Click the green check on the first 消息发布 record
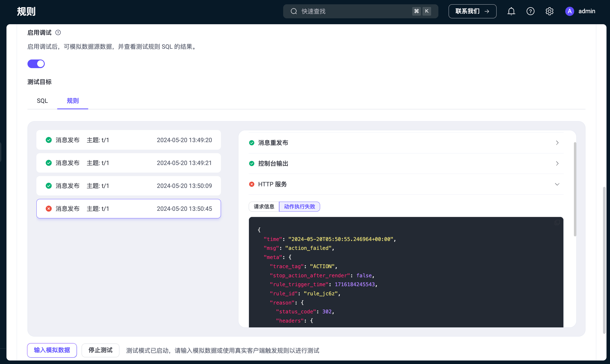The height and width of the screenshot is (364, 610). pos(48,140)
